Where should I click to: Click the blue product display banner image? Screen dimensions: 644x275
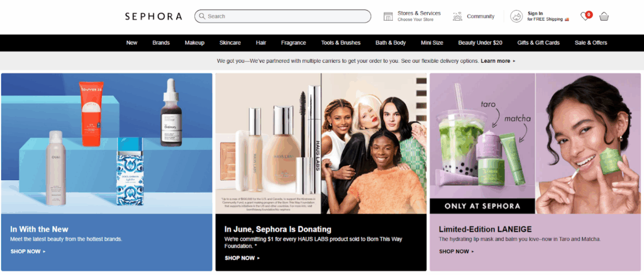[107, 143]
